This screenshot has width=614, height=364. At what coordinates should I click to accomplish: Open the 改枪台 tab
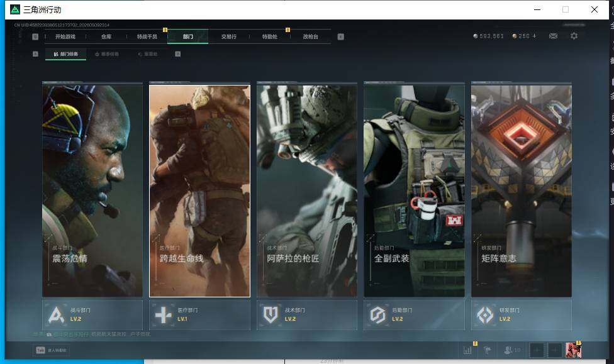pos(310,36)
